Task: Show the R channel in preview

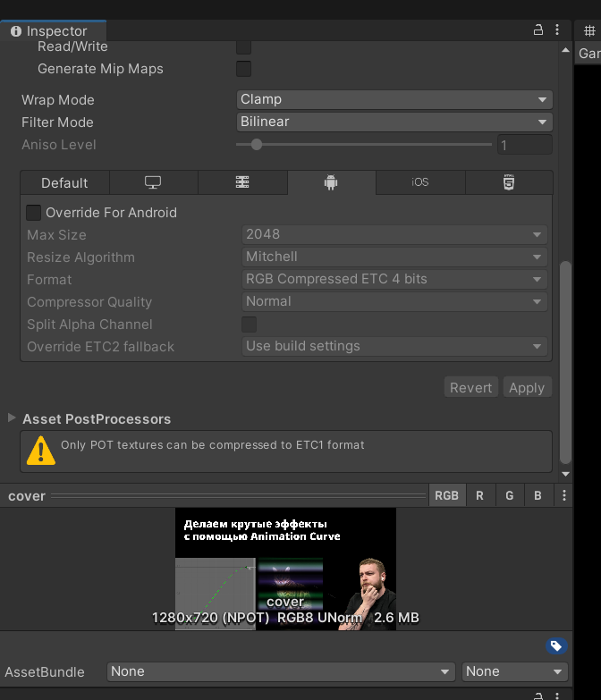Action: (x=479, y=495)
